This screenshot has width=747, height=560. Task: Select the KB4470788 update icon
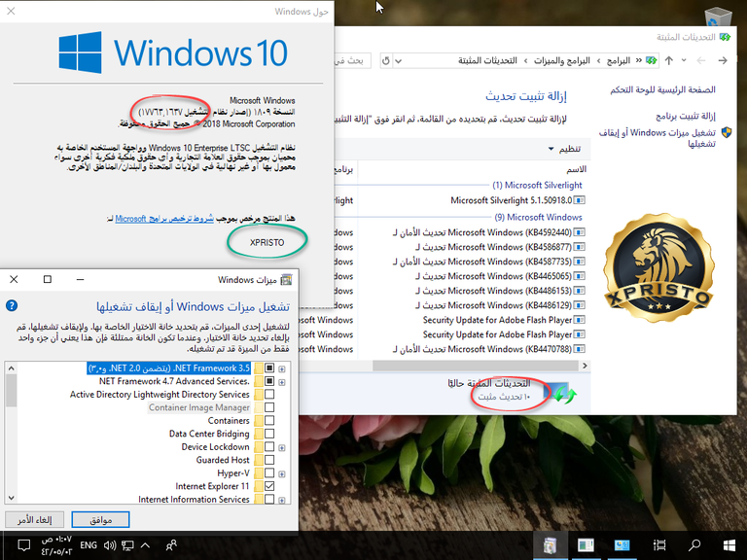pos(580,349)
